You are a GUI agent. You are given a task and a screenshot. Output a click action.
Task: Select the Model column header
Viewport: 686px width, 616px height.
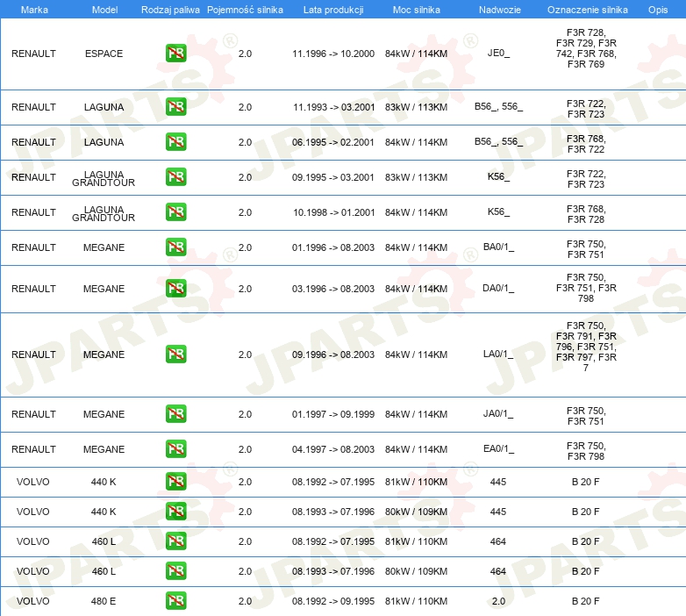click(104, 10)
